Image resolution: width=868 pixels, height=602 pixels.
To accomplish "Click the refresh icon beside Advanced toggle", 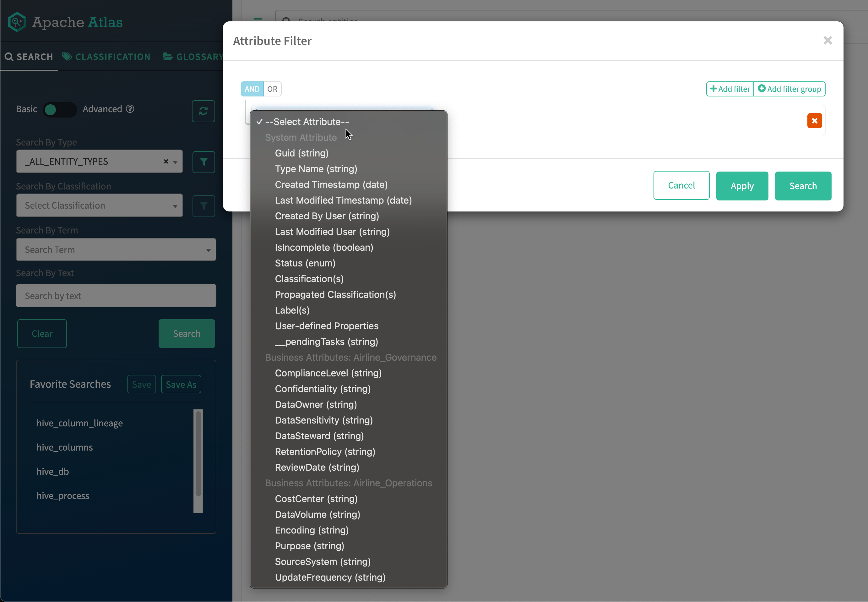I will (203, 111).
